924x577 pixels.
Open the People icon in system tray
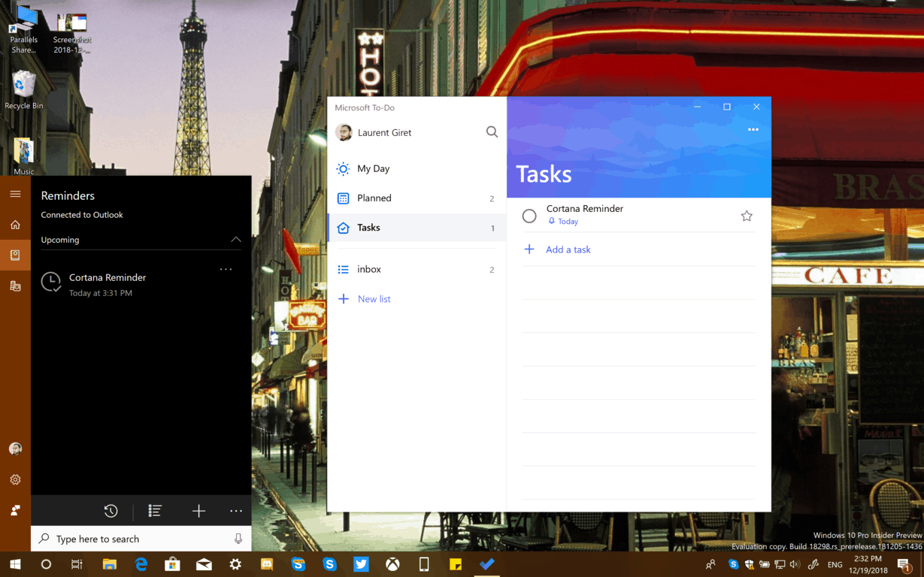coord(710,564)
